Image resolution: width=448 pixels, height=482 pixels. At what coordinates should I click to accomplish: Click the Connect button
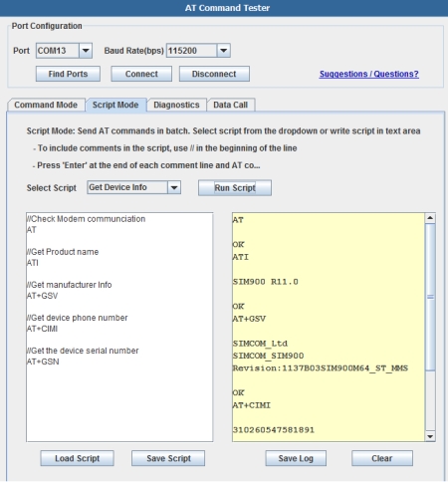[141, 74]
